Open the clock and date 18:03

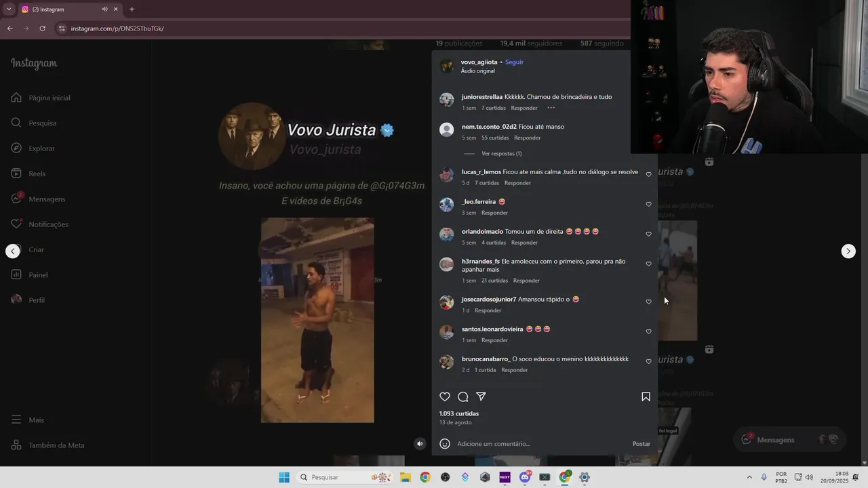coord(833,477)
